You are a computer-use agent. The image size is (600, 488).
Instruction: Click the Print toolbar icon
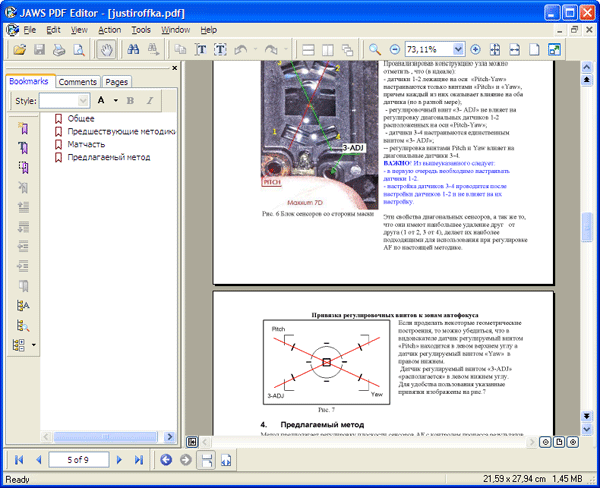59,49
